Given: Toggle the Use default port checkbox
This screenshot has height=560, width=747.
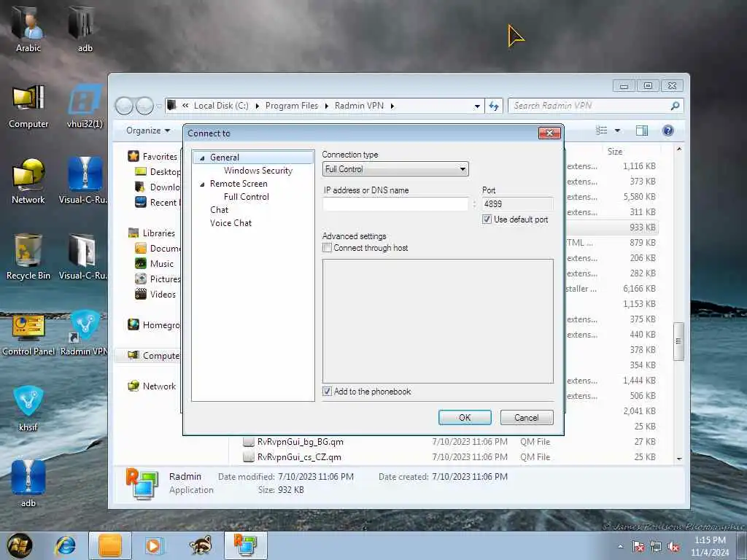Looking at the screenshot, I should coord(487,219).
